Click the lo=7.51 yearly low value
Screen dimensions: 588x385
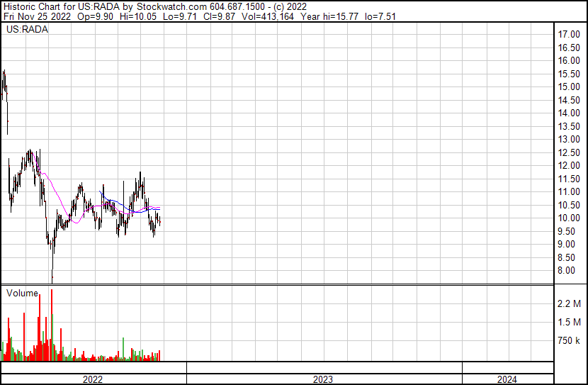click(x=380, y=16)
